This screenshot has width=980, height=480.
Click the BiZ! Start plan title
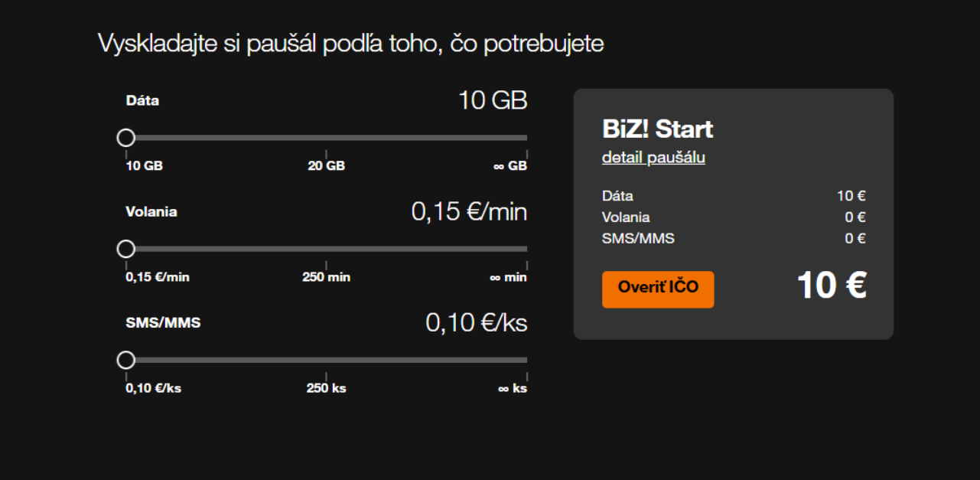click(x=657, y=129)
